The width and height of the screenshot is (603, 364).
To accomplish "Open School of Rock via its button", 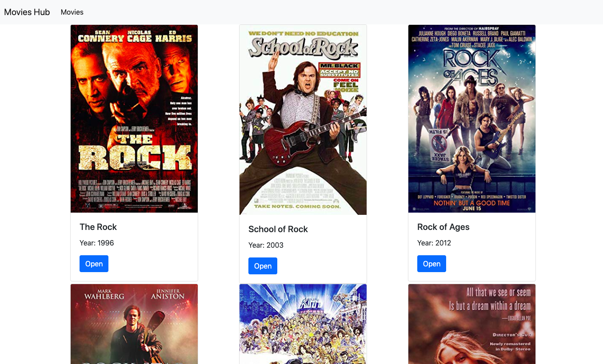I will [x=263, y=266].
